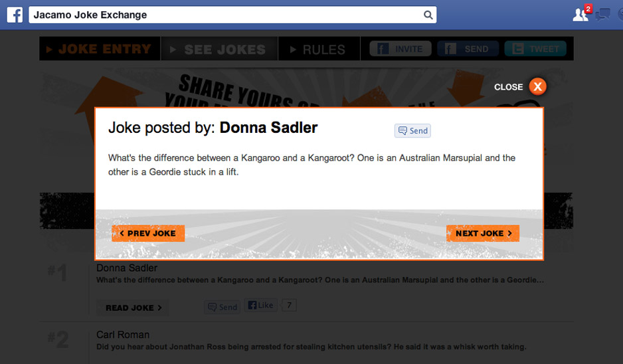
Task: Click Read Joke under Donna Sadler
Action: tap(133, 308)
